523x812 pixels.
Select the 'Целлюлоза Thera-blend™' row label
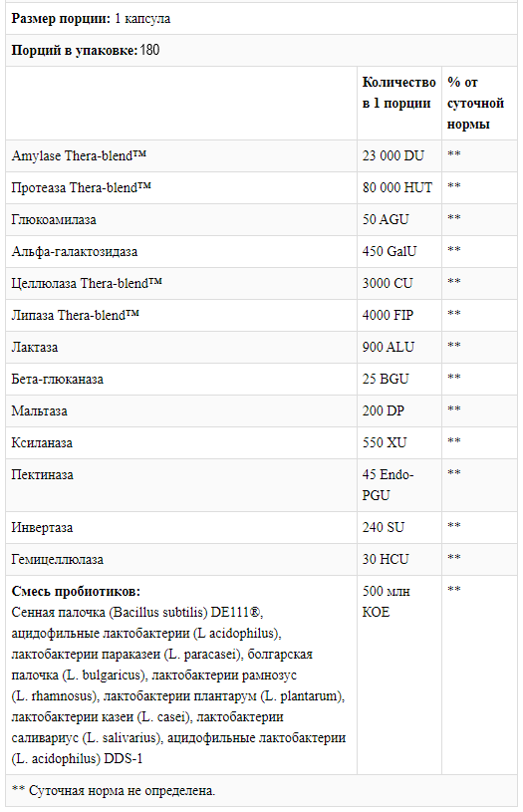(87, 283)
